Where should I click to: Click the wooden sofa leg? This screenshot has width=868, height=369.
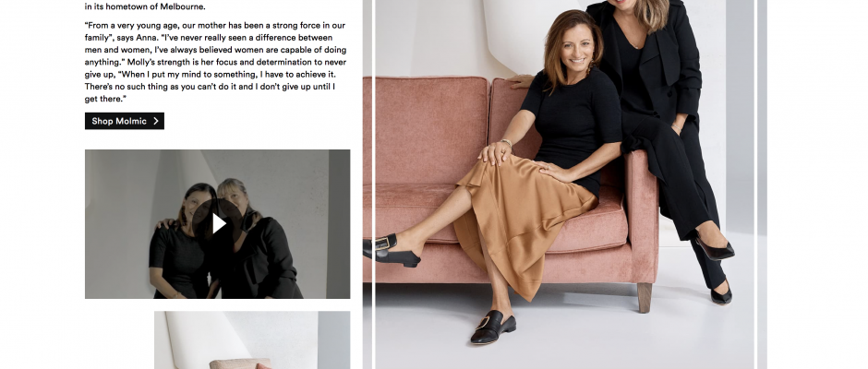(645, 298)
